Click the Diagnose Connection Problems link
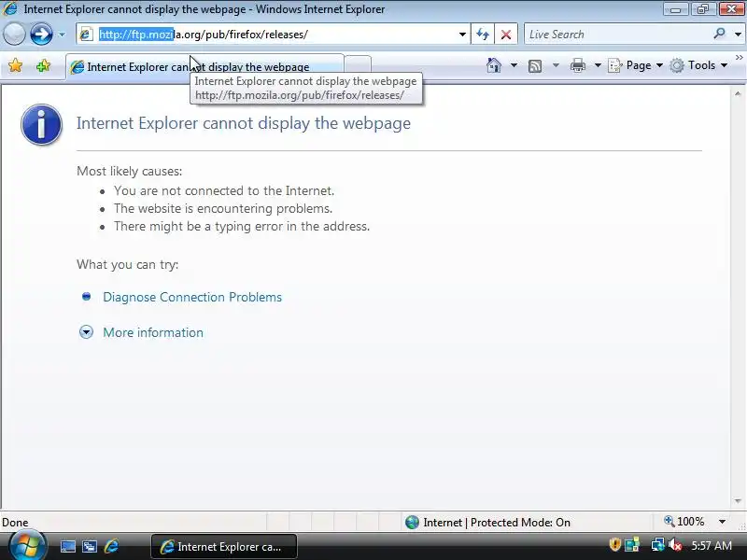Viewport: 747px width, 560px height. pos(192,297)
